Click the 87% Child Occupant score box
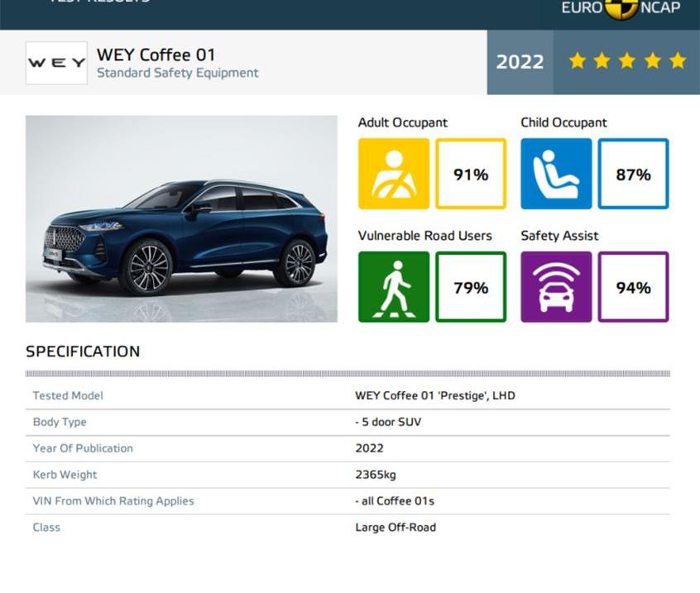The height and width of the screenshot is (593, 700). [x=634, y=174]
